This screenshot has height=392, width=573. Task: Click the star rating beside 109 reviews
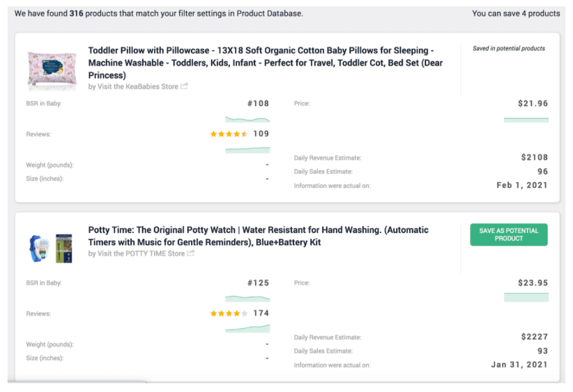(229, 134)
